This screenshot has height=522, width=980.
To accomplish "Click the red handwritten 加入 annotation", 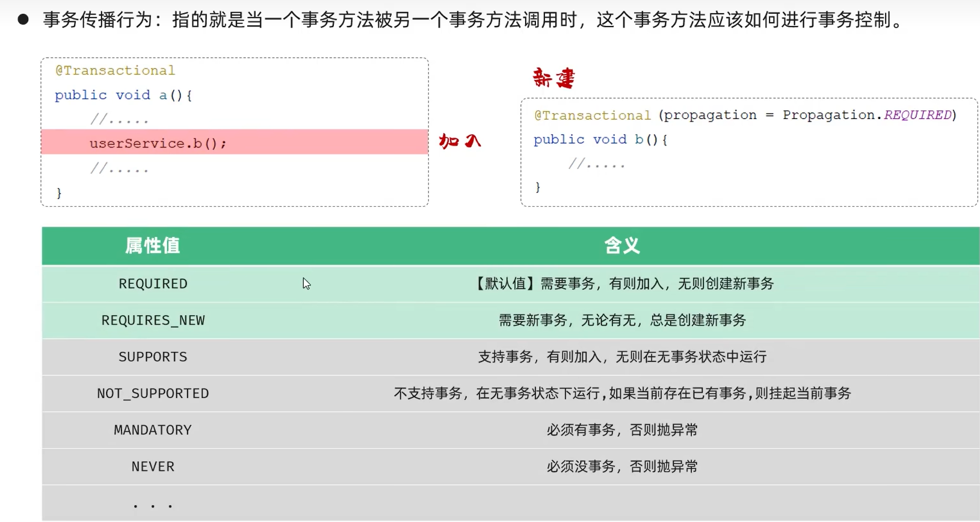I will (x=460, y=141).
